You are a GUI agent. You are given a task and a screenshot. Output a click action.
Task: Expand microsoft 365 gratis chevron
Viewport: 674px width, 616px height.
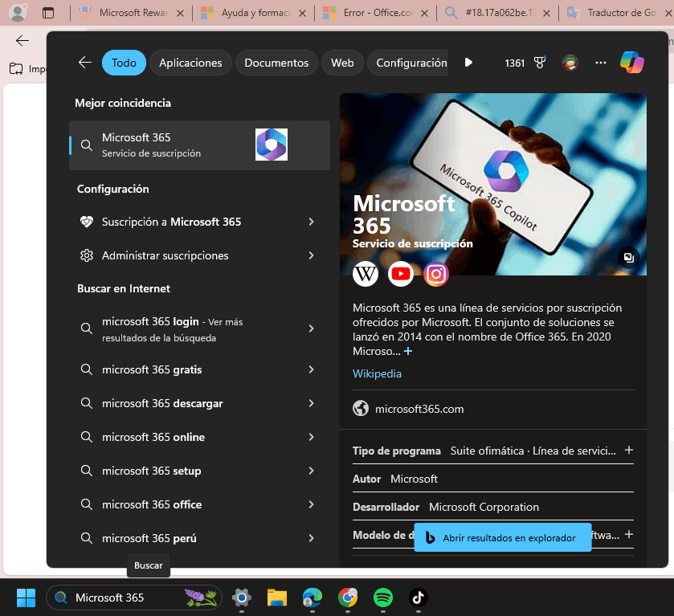[x=311, y=369]
